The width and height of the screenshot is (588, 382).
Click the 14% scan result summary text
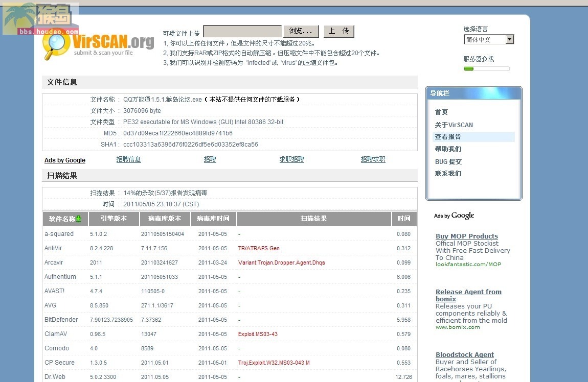click(165, 193)
